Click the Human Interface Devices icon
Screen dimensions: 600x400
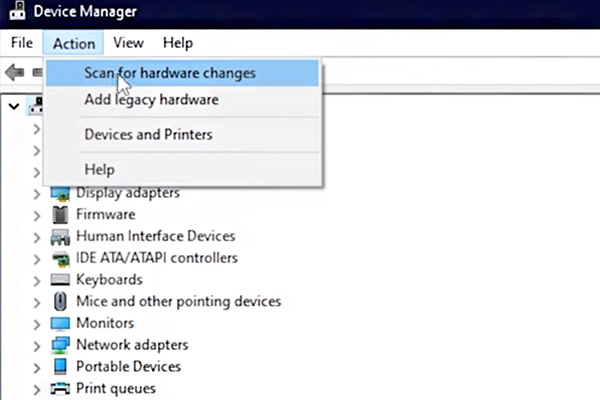tap(60, 237)
